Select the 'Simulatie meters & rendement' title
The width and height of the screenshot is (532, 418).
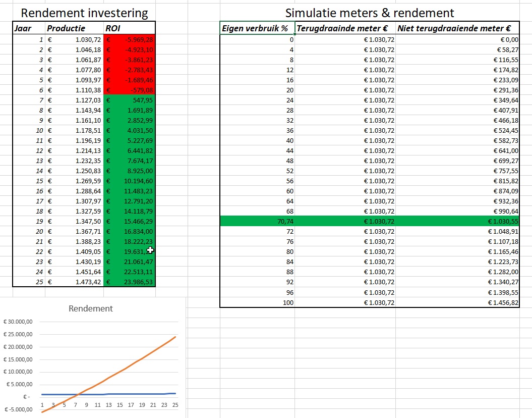(x=369, y=13)
